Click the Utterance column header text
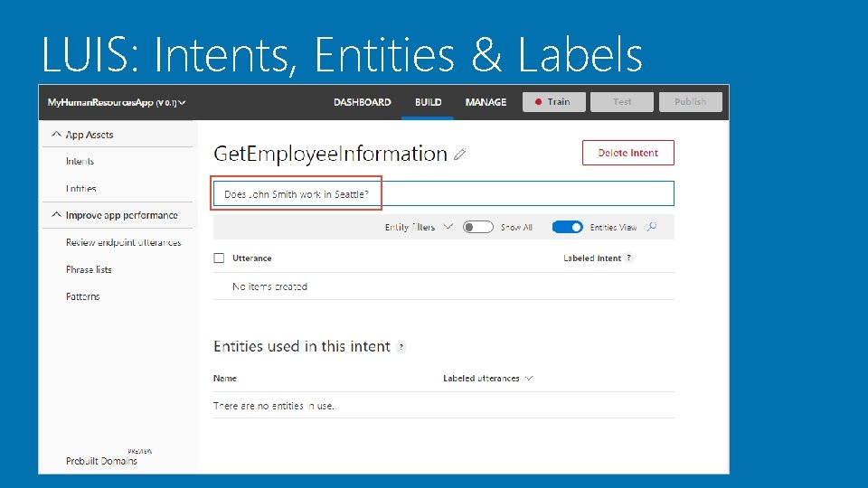Screen dimensions: 868x488 [x=252, y=258]
